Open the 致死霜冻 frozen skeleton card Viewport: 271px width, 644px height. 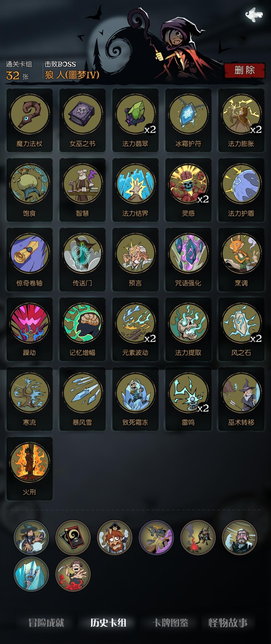tap(135, 399)
